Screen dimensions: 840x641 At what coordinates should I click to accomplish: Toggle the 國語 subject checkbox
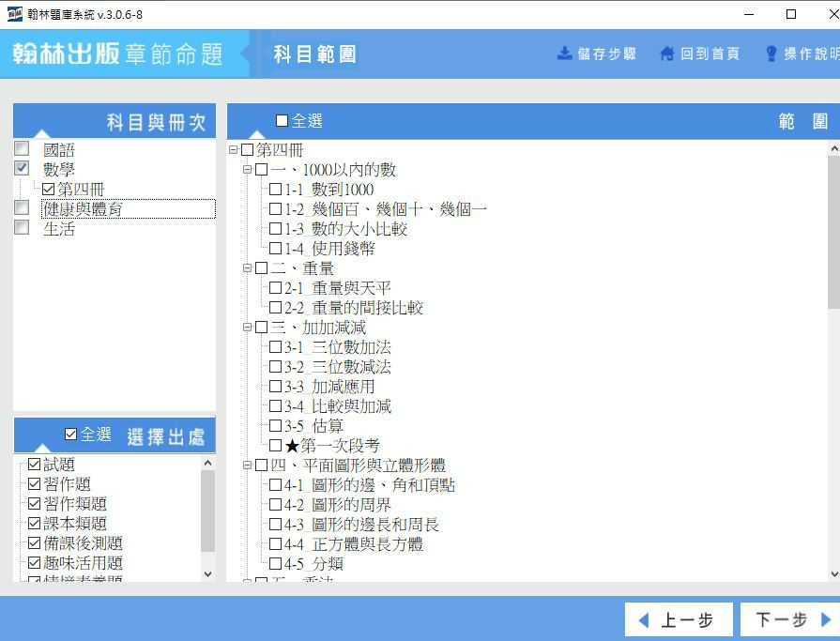coord(22,148)
